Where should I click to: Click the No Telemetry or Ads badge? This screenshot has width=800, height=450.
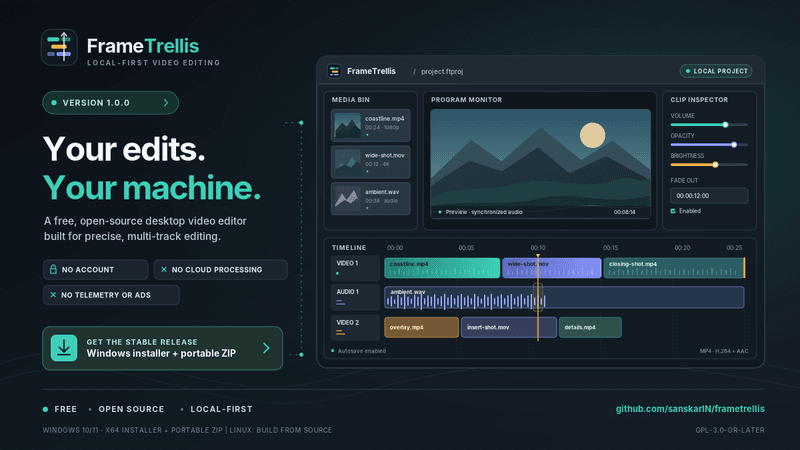tap(111, 295)
